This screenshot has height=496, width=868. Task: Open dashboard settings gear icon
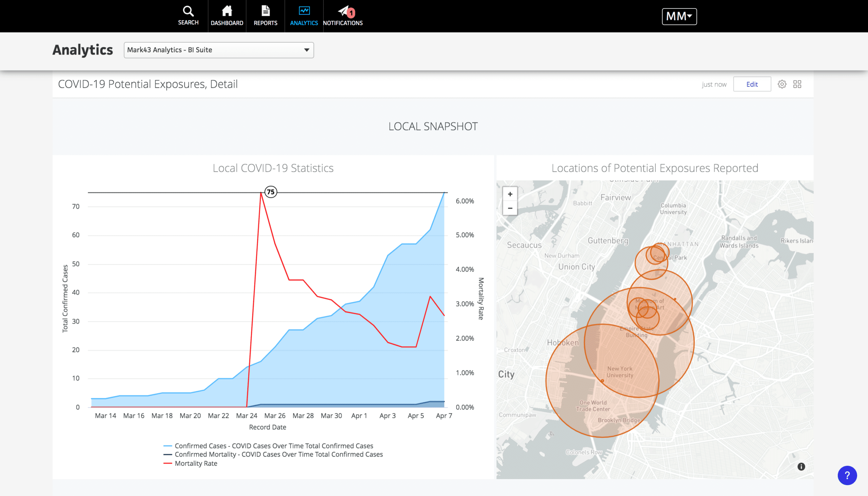tap(782, 84)
